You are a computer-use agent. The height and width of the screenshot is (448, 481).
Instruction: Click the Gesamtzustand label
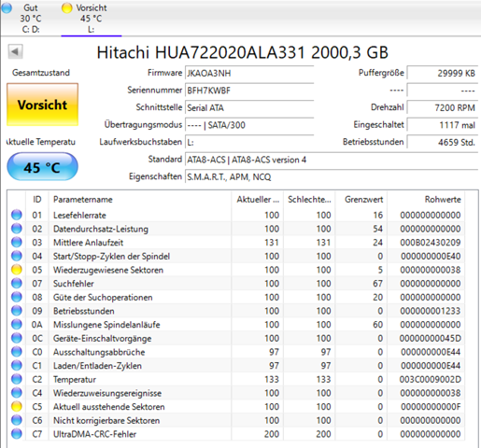point(41,73)
